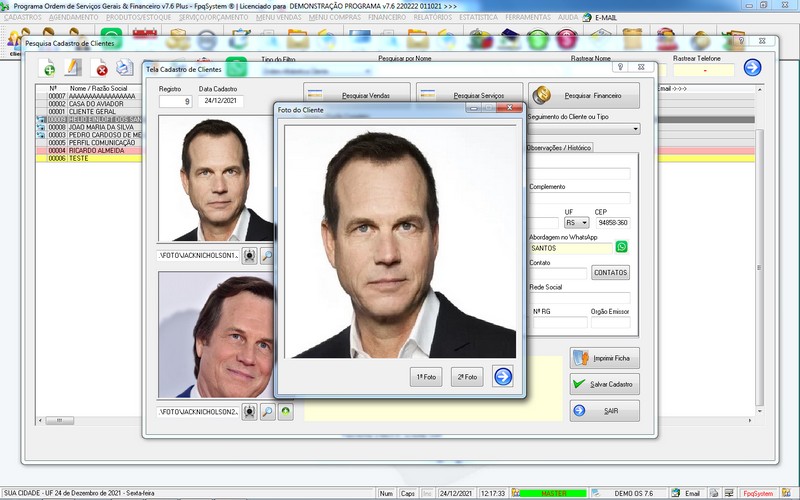
Task: Click the Nº RG input field
Action: coord(560,322)
